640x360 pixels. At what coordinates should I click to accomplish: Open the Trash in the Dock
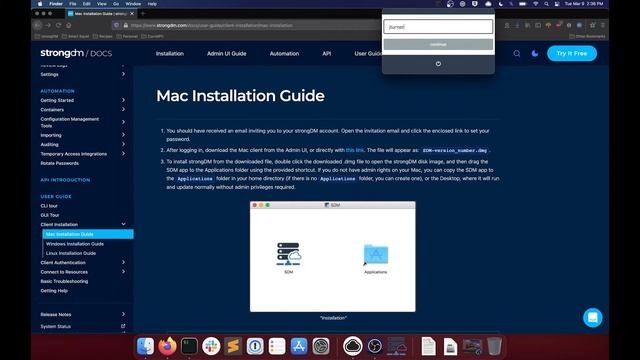(494, 346)
